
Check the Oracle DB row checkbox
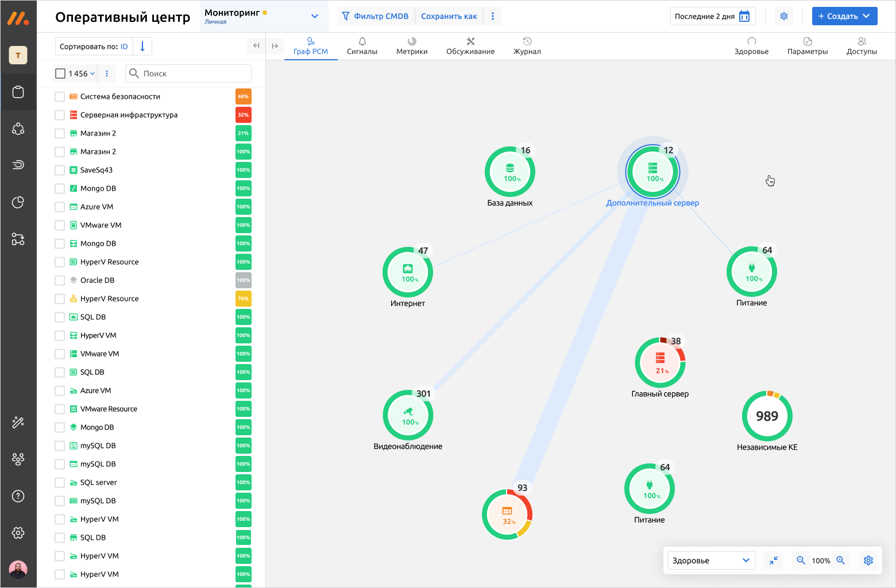60,280
